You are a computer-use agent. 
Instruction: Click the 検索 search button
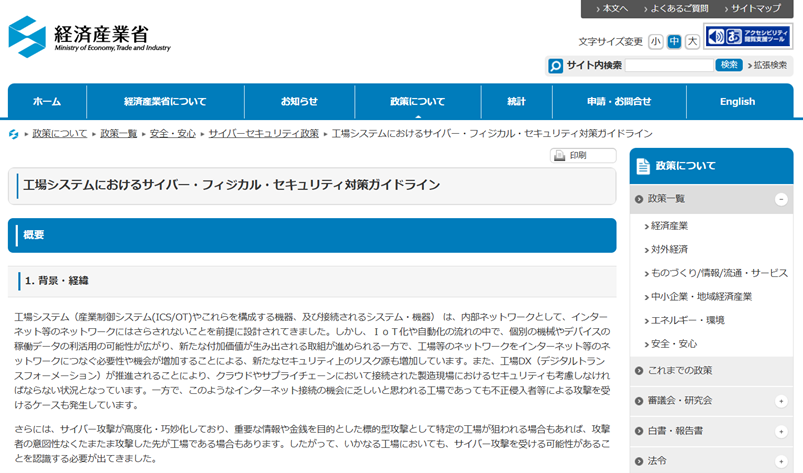tap(728, 65)
